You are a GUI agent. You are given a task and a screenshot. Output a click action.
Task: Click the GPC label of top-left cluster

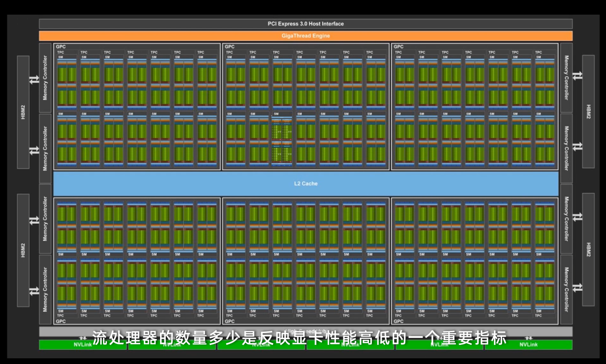pos(61,47)
